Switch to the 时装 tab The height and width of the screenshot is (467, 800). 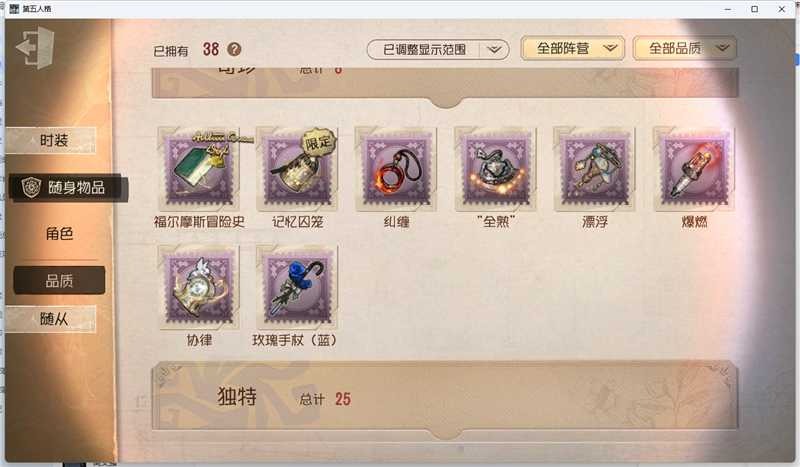point(51,140)
